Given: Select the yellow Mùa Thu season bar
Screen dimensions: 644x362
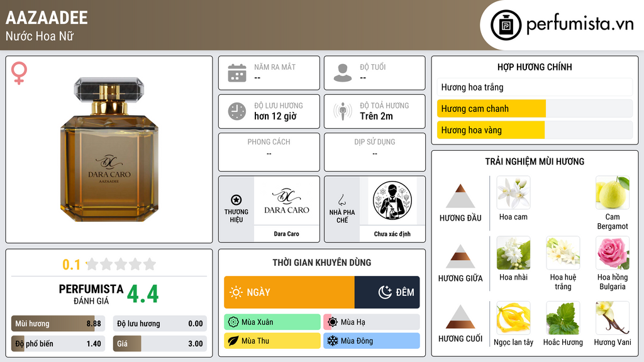Looking at the screenshot, I should 272,341.
